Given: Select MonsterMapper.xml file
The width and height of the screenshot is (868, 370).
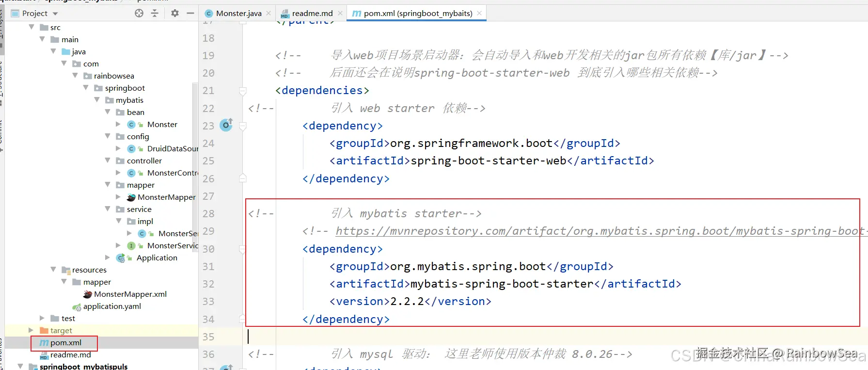Looking at the screenshot, I should [130, 294].
